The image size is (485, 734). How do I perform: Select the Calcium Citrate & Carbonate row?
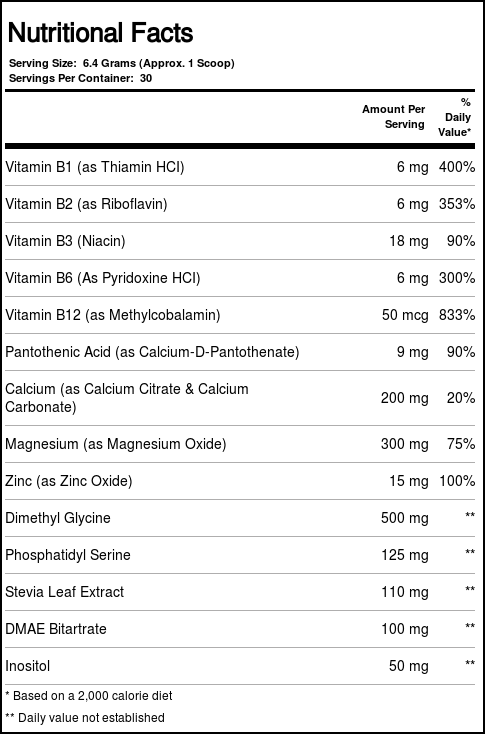pyautogui.click(x=240, y=398)
